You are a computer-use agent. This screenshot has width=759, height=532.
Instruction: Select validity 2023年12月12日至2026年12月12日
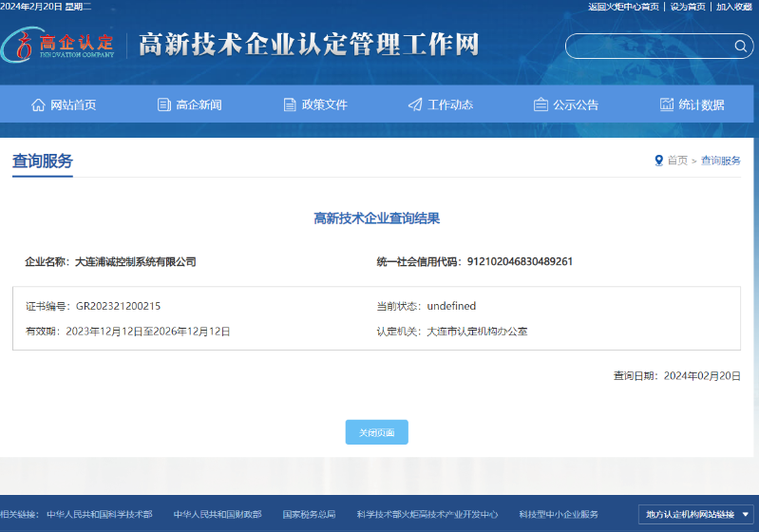coord(148,332)
